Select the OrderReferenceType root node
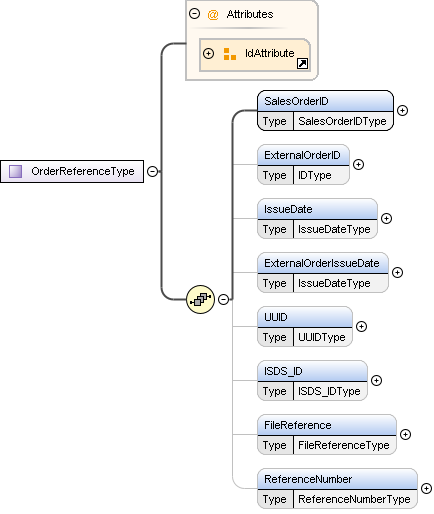434x514 pixels. click(x=72, y=171)
